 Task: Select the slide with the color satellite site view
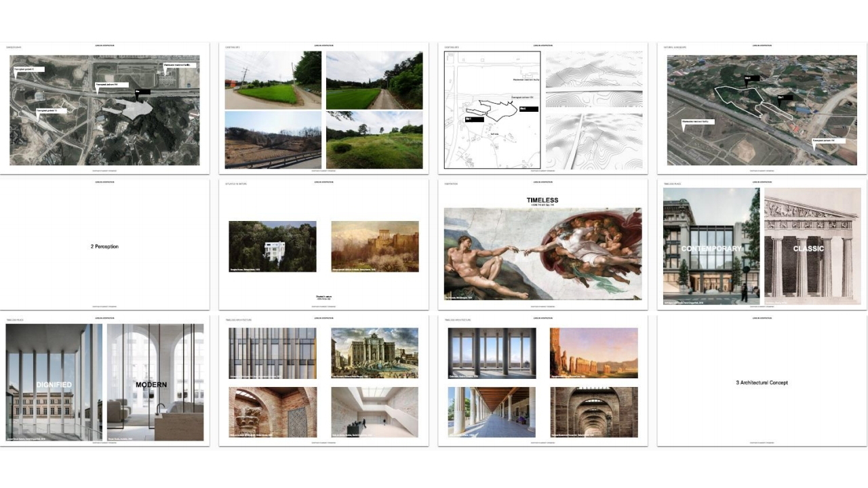[763, 108]
